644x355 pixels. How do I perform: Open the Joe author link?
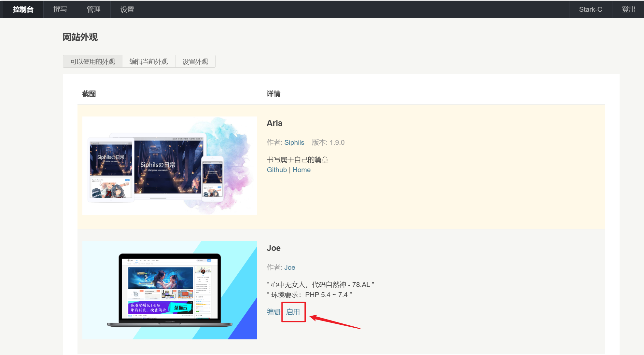[289, 267]
